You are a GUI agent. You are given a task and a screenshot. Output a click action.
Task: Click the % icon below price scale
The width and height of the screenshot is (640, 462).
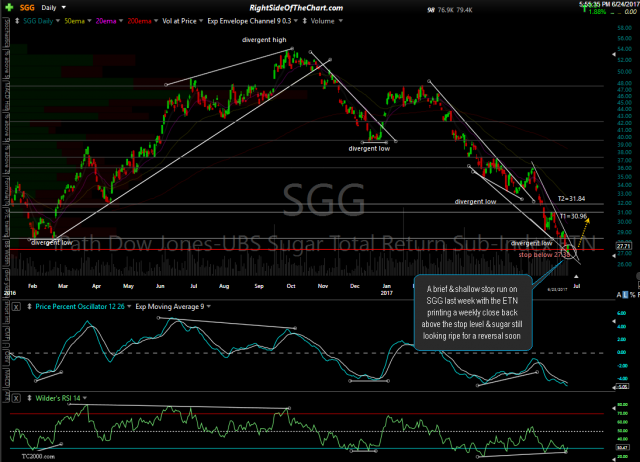[x=633, y=295]
